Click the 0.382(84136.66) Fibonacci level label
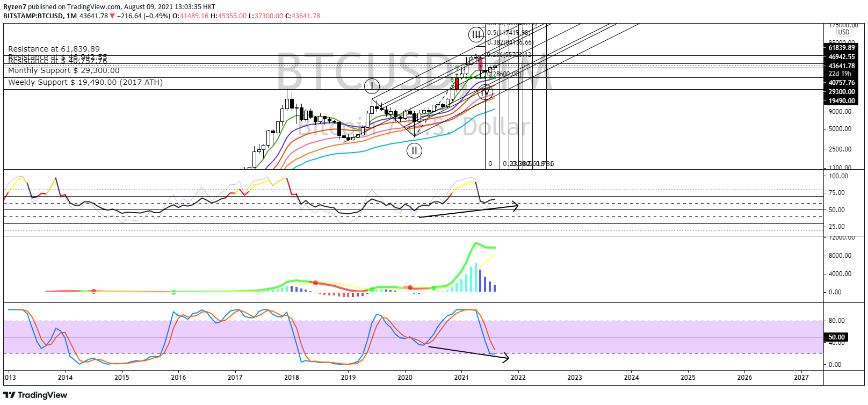Image resolution: width=868 pixels, height=405 pixels. 510,42
